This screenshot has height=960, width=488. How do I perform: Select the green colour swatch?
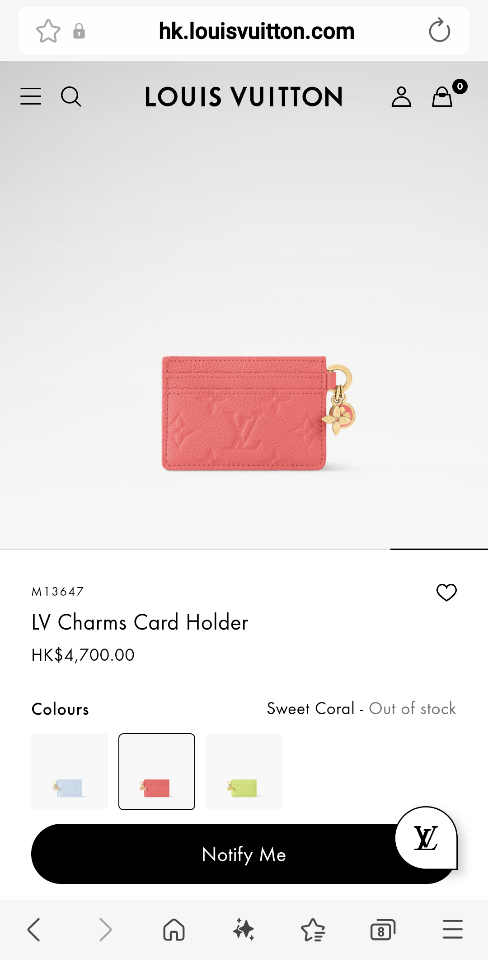click(244, 771)
